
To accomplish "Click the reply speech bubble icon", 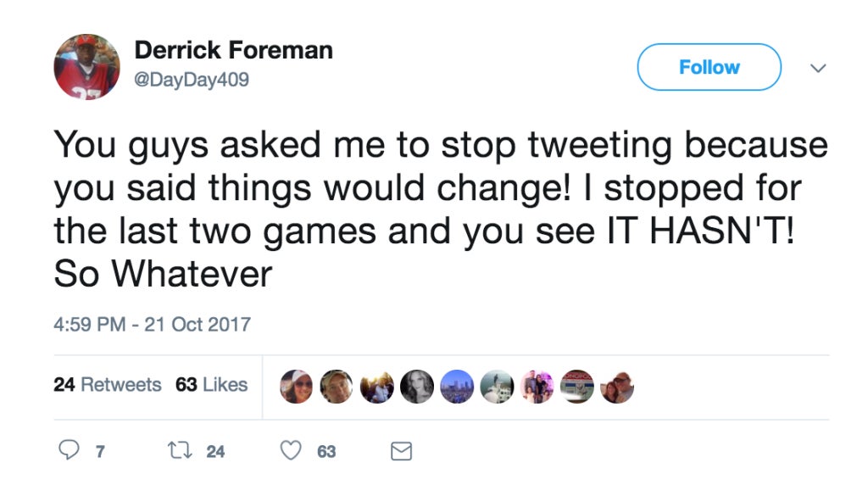I will 70,450.
